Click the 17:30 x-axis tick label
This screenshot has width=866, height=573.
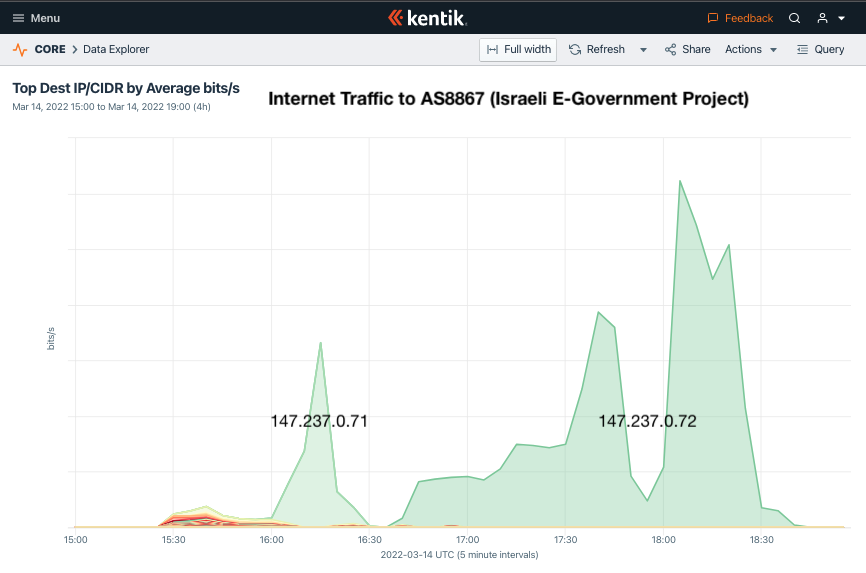pyautogui.click(x=566, y=540)
